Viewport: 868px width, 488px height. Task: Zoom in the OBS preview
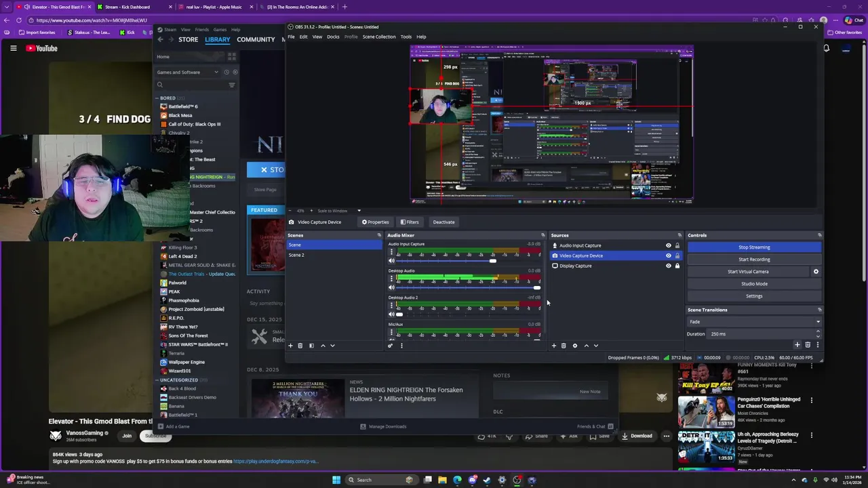click(x=311, y=211)
